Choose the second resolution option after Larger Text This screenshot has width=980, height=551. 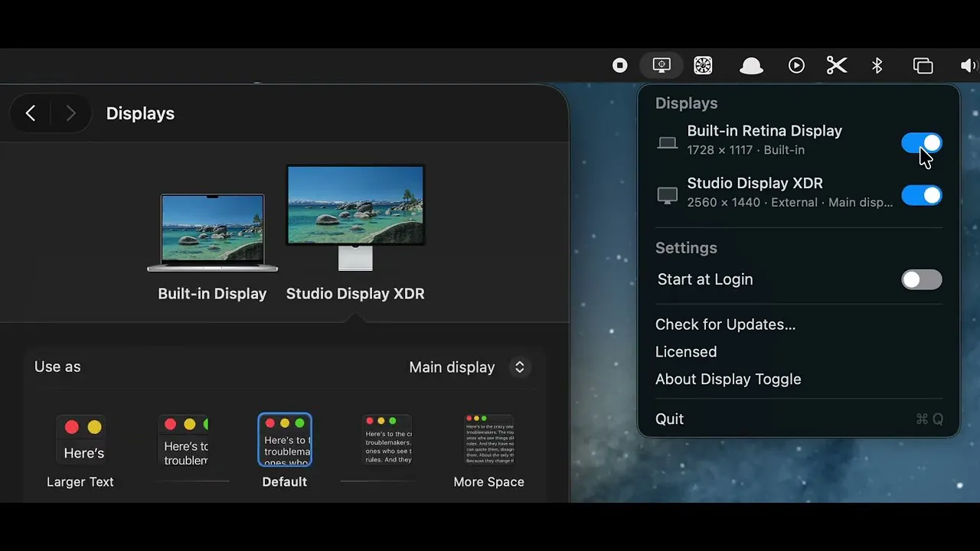184,441
